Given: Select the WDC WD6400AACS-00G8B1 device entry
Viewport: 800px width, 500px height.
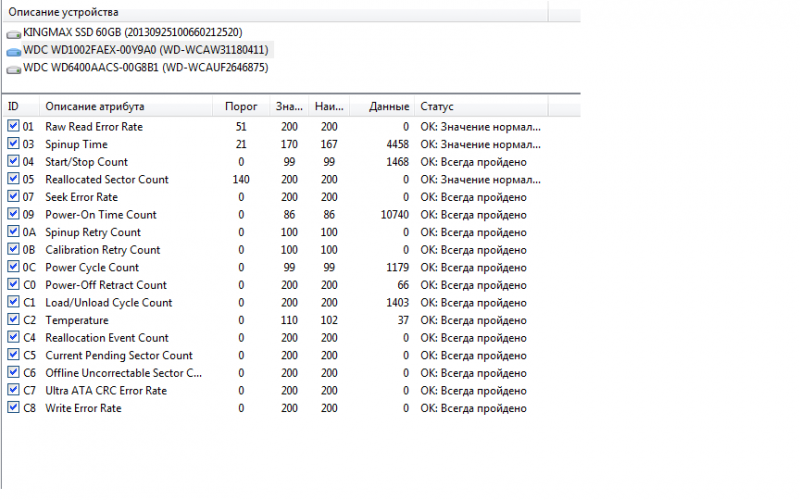Looking at the screenshot, I should click(x=145, y=67).
